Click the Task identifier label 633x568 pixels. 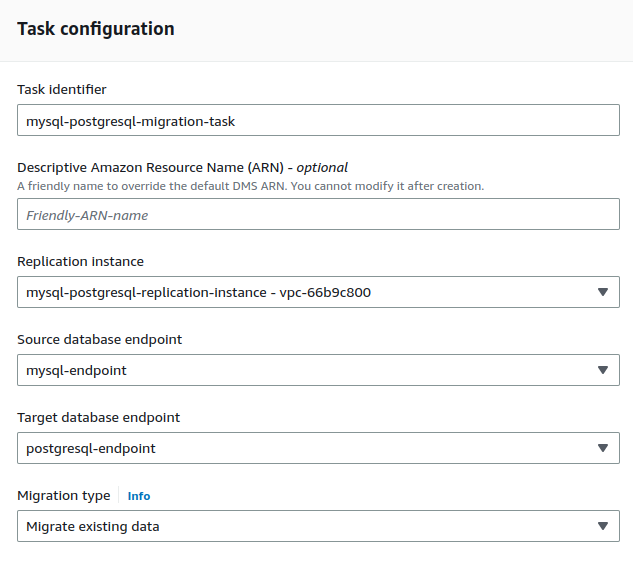[x=62, y=90]
